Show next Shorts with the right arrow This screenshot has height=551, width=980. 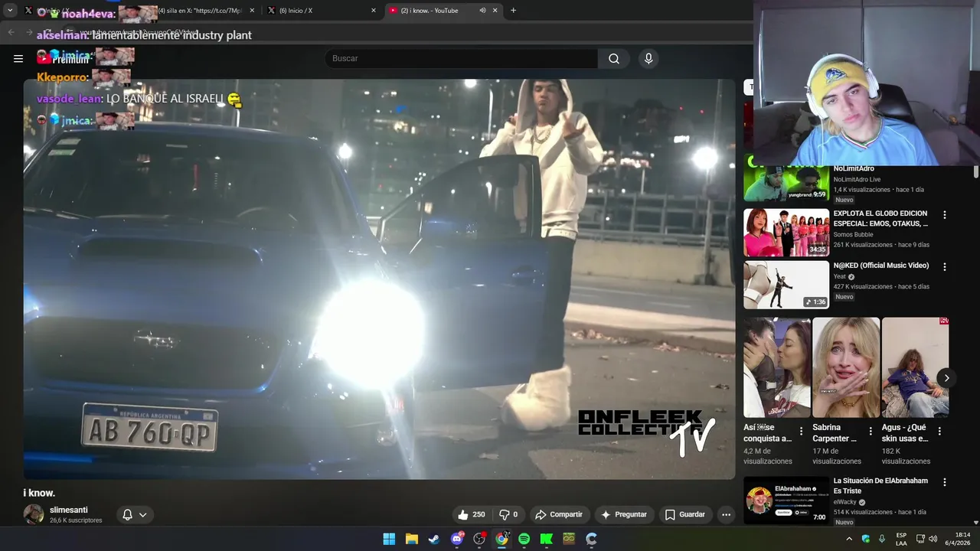pyautogui.click(x=946, y=378)
